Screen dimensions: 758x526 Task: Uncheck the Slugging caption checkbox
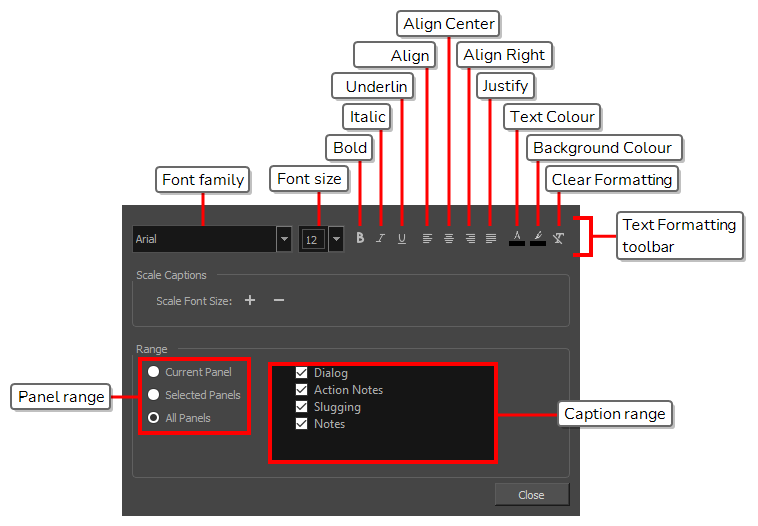tap(302, 407)
